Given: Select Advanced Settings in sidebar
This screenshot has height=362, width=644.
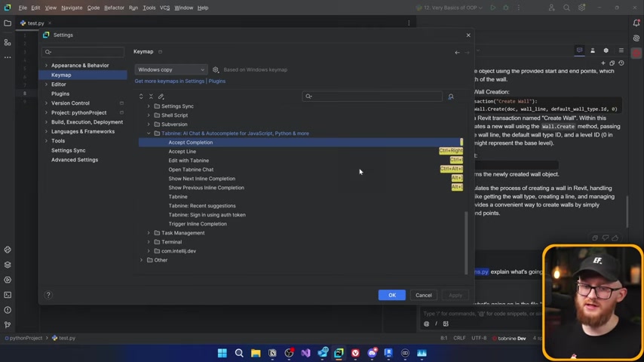Looking at the screenshot, I should [x=75, y=160].
